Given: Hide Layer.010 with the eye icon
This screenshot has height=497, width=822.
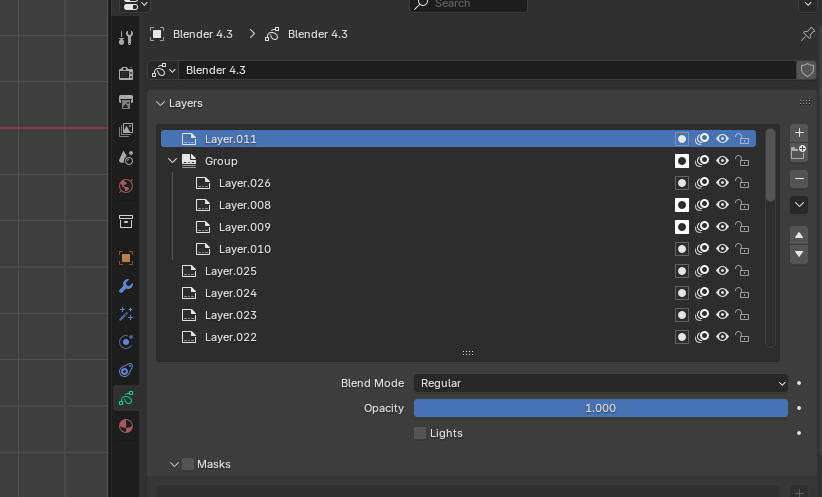Looking at the screenshot, I should click(722, 249).
